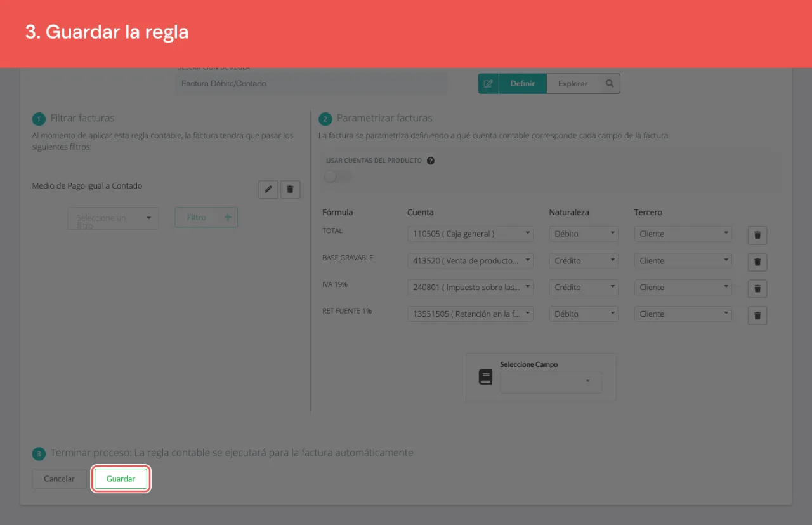Edit the Medio de Pago filter with pencil icon

pyautogui.click(x=268, y=189)
